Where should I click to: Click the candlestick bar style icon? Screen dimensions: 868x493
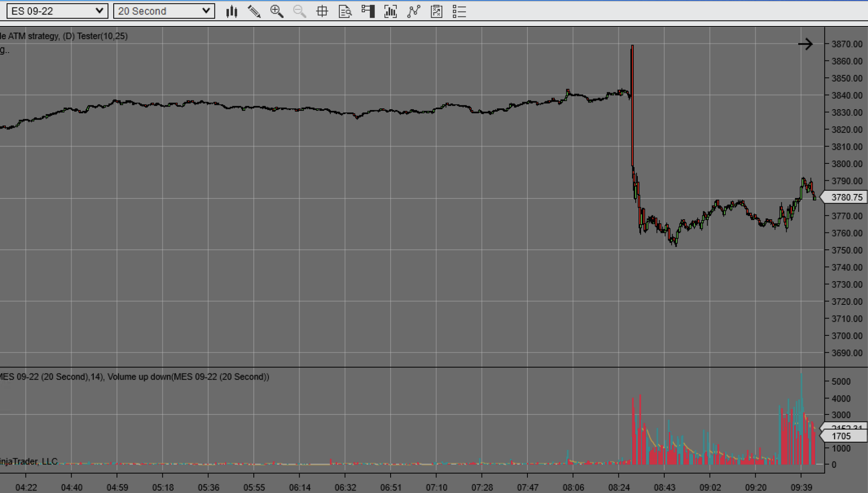point(232,12)
